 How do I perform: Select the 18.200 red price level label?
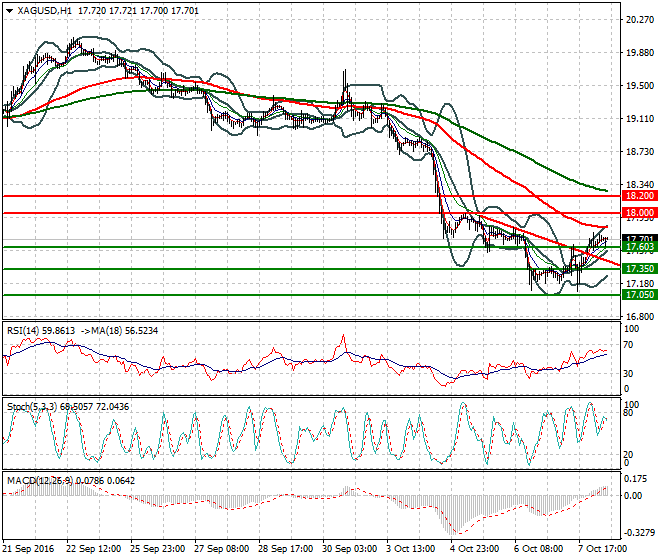639,196
